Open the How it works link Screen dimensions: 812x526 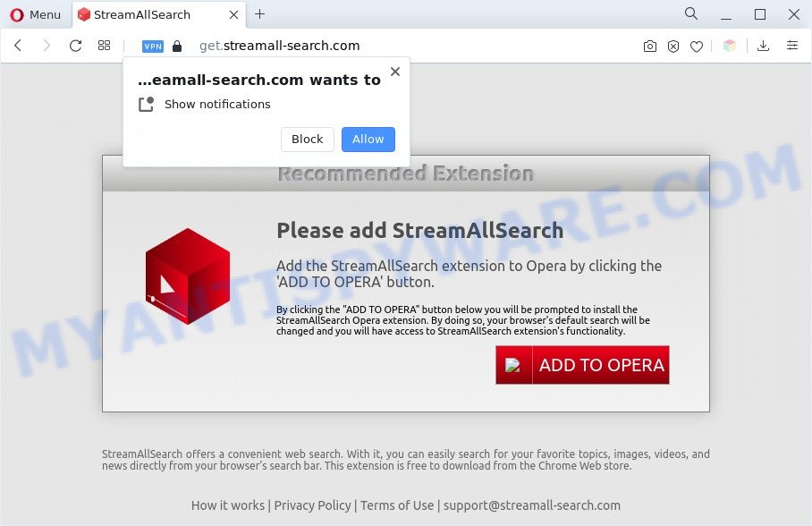pyautogui.click(x=228, y=505)
